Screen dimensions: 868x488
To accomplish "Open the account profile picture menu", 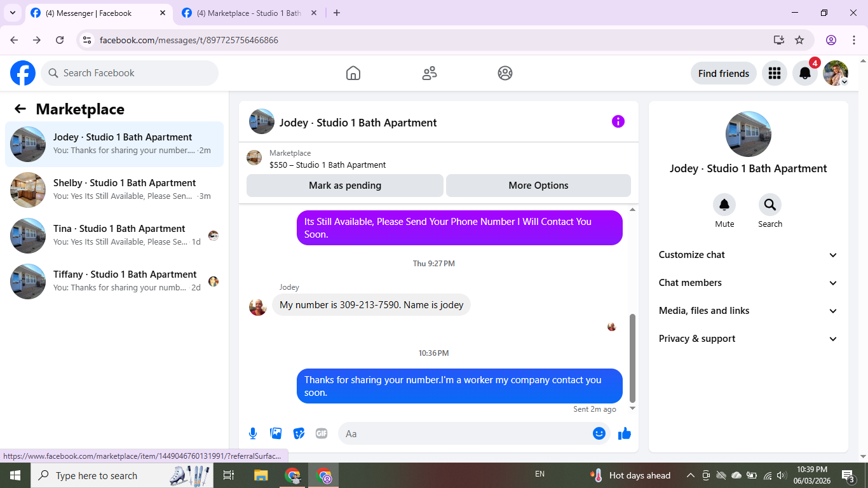I will (836, 73).
